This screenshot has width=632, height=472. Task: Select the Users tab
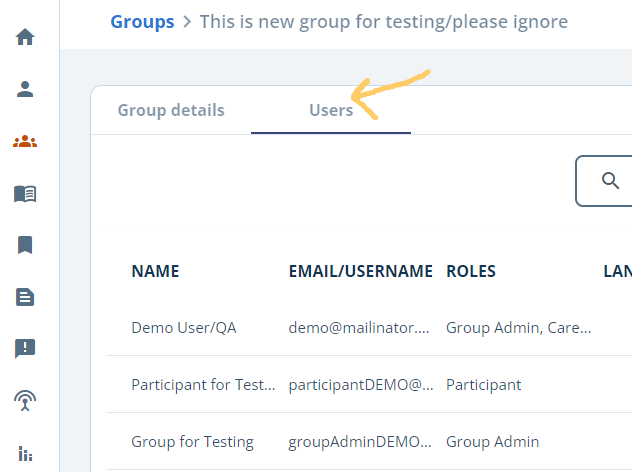click(331, 110)
